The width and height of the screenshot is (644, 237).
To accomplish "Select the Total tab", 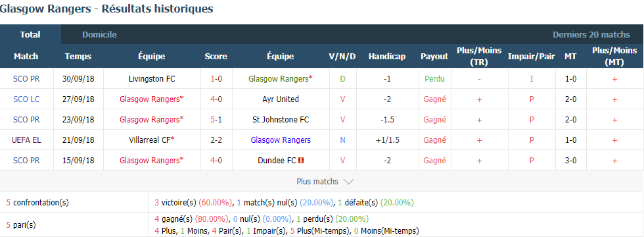I will click(30, 35).
